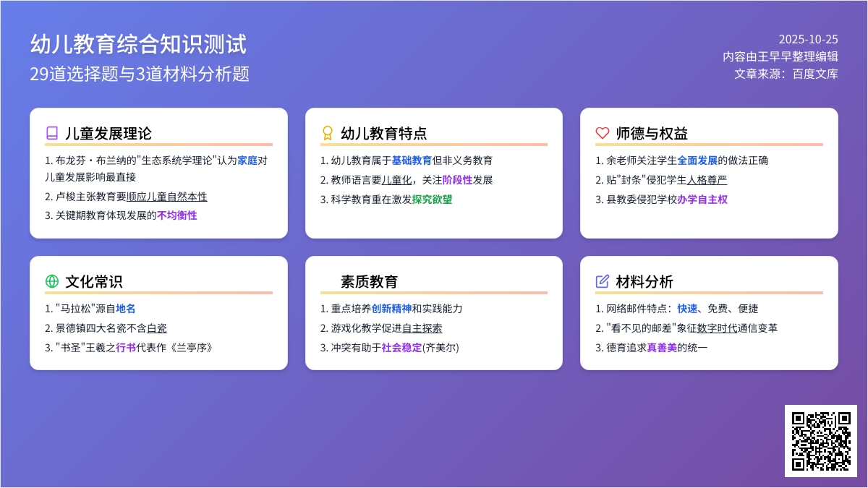Click the blue word 地名
868x488 pixels.
[126, 309]
